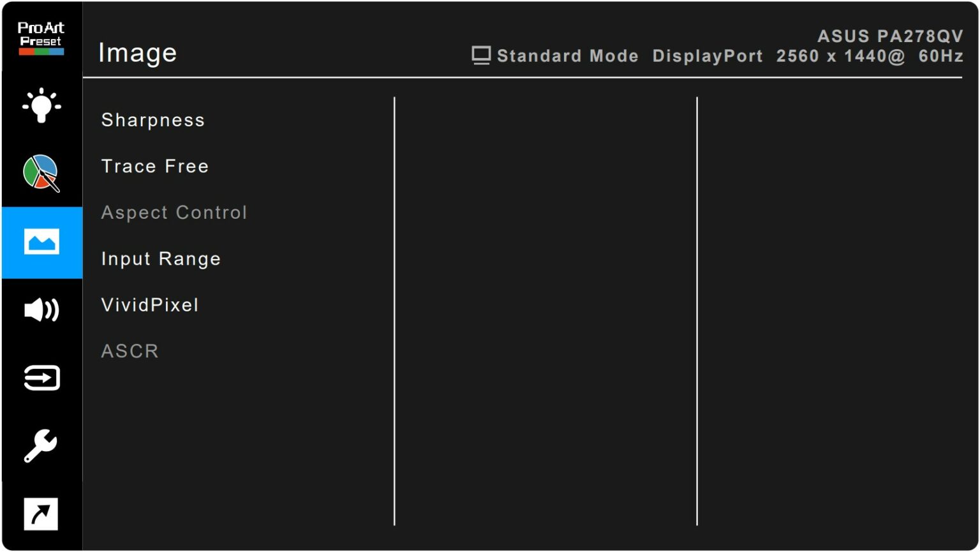Select the Sharpness menu item
The width and height of the screenshot is (980, 552).
[x=153, y=120]
